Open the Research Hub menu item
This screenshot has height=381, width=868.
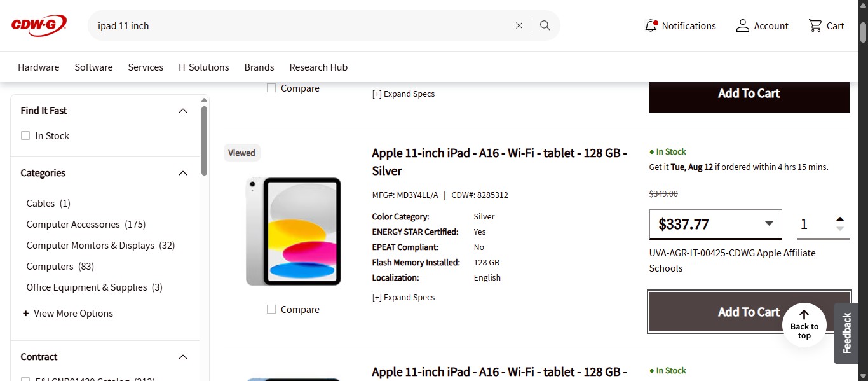(x=318, y=67)
